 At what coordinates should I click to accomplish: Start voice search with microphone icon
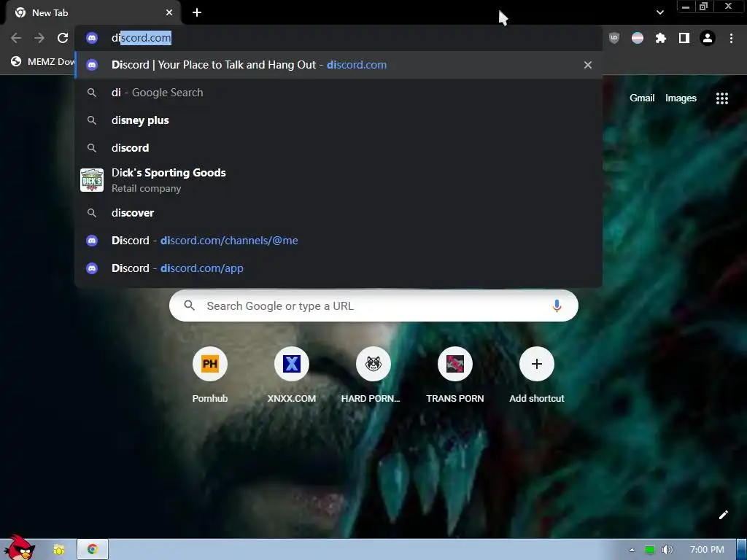tap(557, 306)
